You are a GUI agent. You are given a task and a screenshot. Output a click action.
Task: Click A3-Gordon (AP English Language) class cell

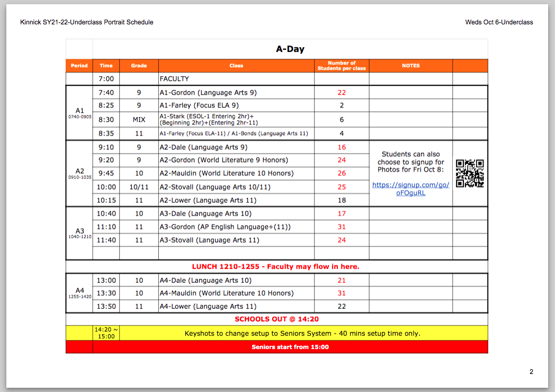(225, 227)
